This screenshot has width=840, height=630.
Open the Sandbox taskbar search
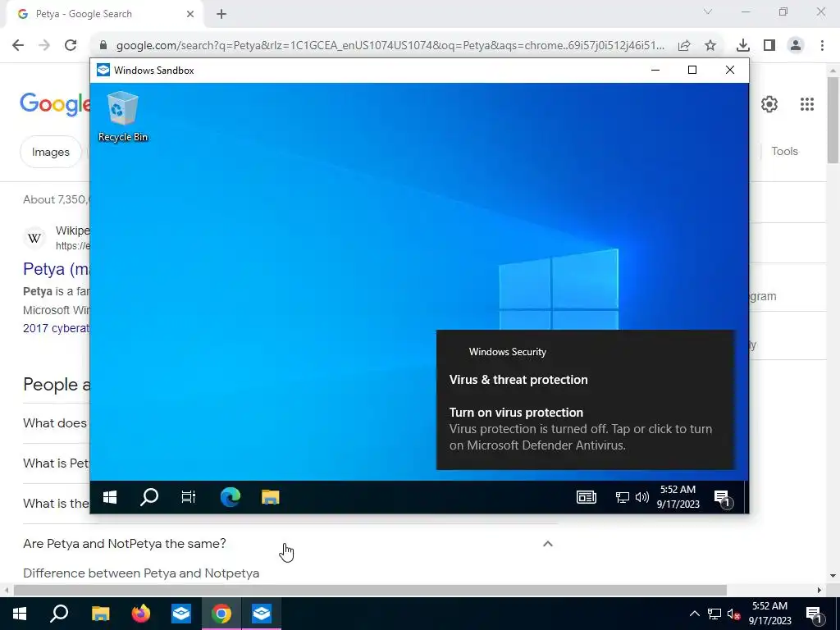pos(149,498)
